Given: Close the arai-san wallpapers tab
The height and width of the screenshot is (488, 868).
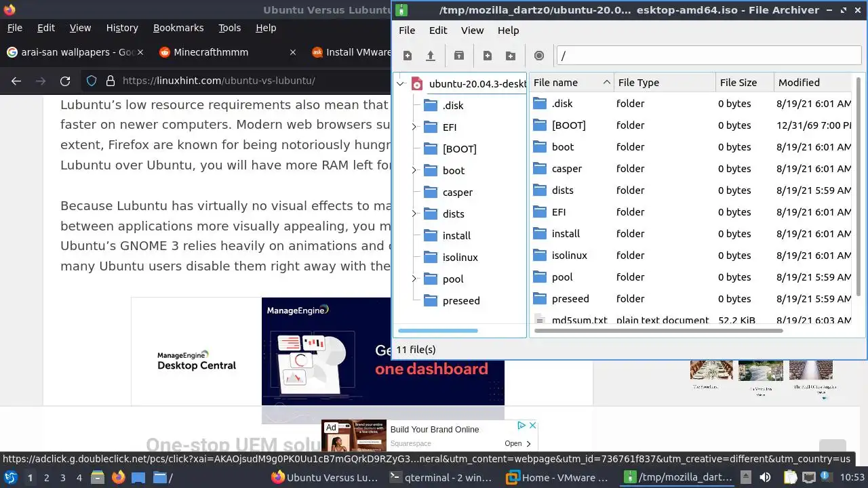Looking at the screenshot, I should [140, 52].
